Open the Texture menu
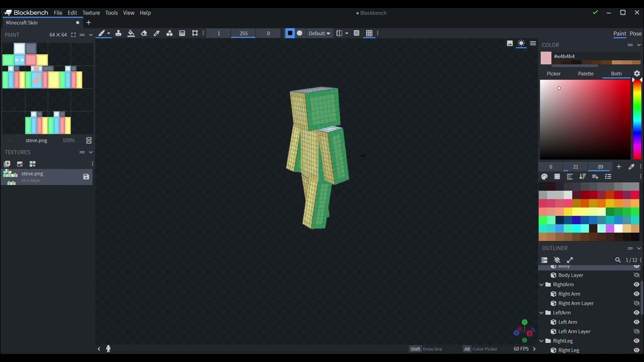Screen dimensions: 644x362 tap(91, 13)
